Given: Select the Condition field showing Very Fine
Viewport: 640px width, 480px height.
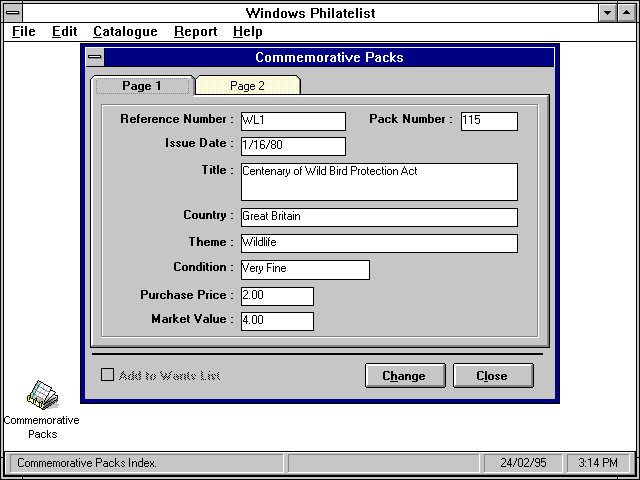Looking at the screenshot, I should [304, 270].
